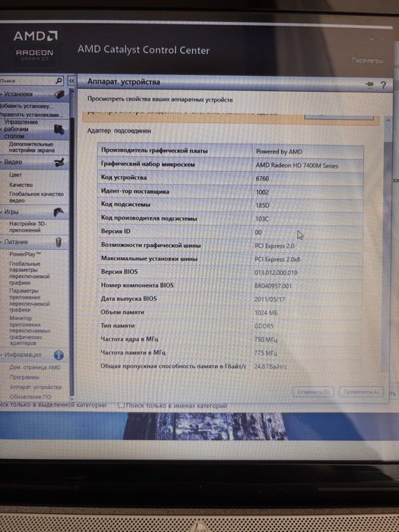
Task: Select subsystem vendor code 103C
Action: tap(261, 219)
